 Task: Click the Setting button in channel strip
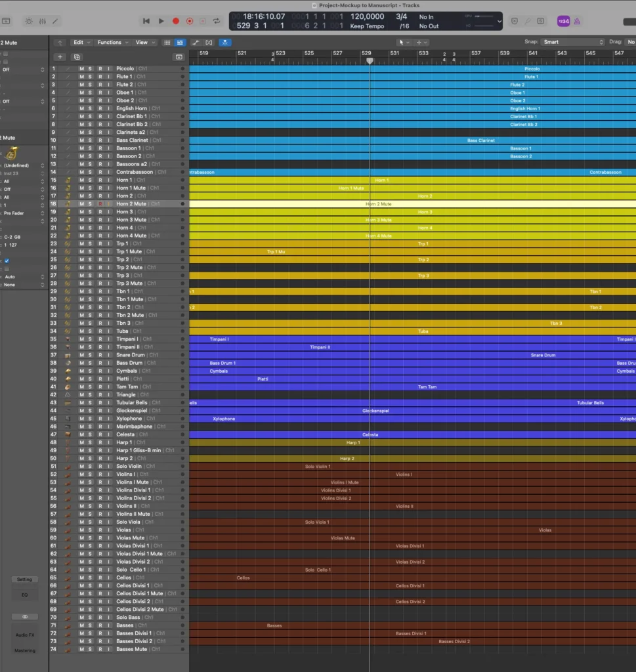click(x=24, y=579)
